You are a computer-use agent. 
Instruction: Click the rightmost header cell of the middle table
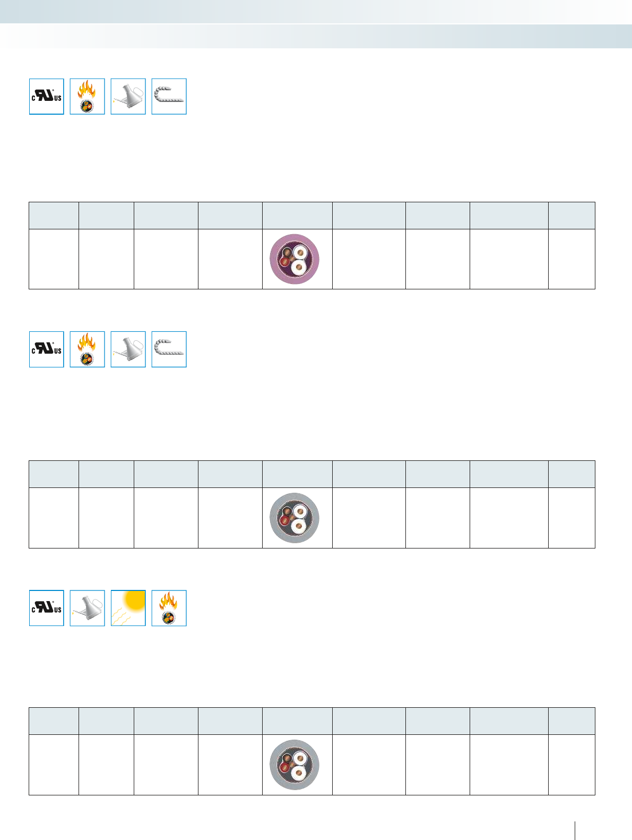(x=572, y=474)
